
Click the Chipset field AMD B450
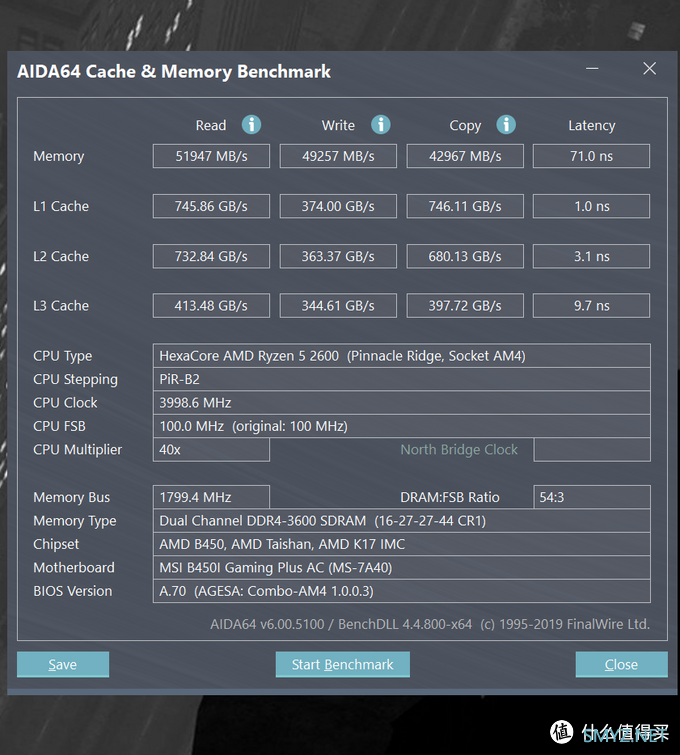(402, 544)
